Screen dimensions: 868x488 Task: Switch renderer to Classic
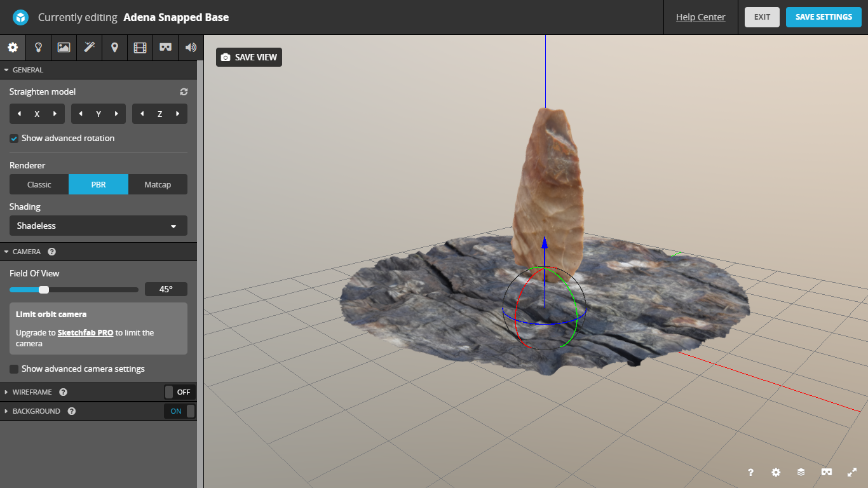coord(39,184)
